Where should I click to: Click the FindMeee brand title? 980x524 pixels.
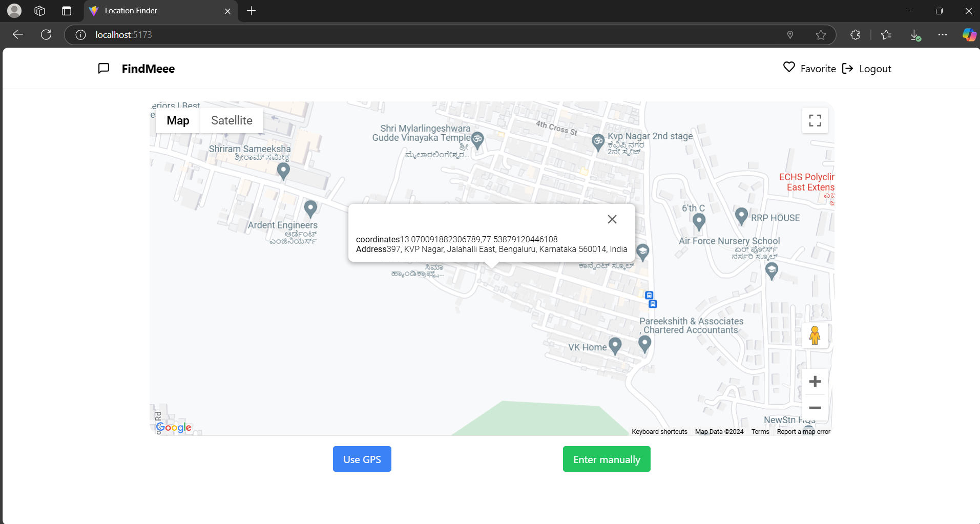pos(148,69)
